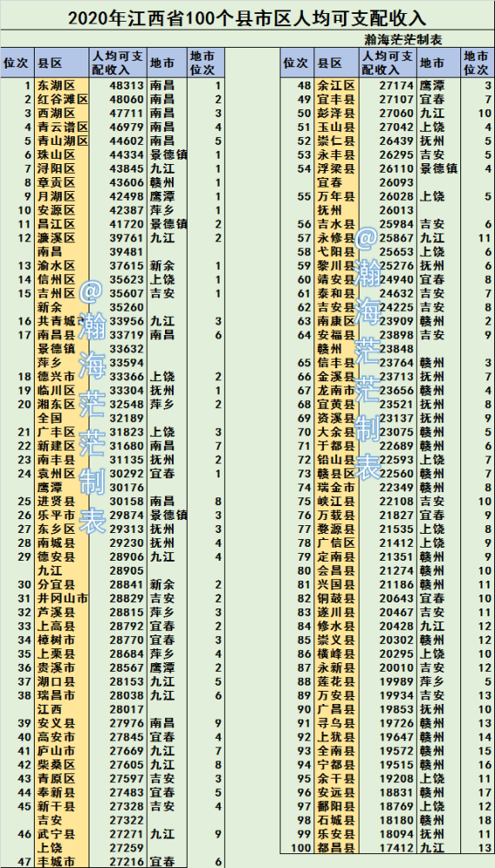
Task: Select the cell "安义县"
Action: 56,723
